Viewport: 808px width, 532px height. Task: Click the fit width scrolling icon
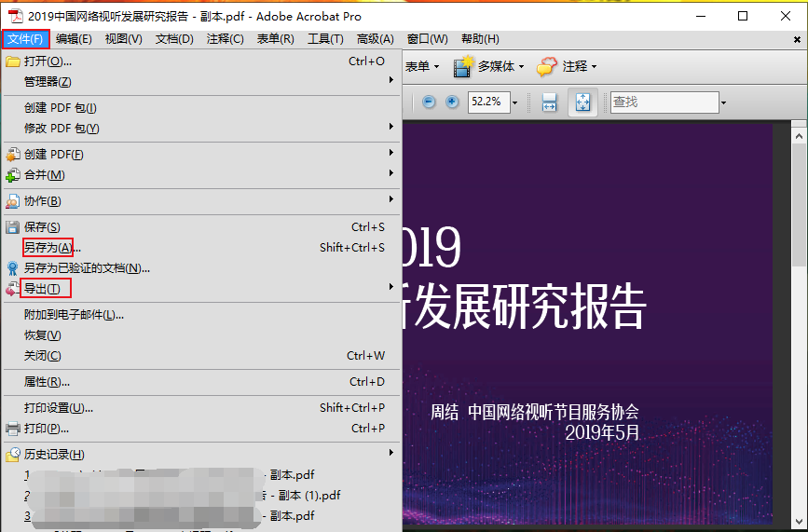[549, 102]
